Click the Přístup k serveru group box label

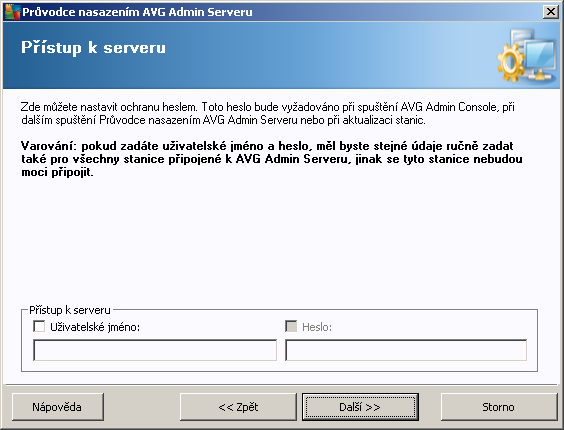(70, 310)
